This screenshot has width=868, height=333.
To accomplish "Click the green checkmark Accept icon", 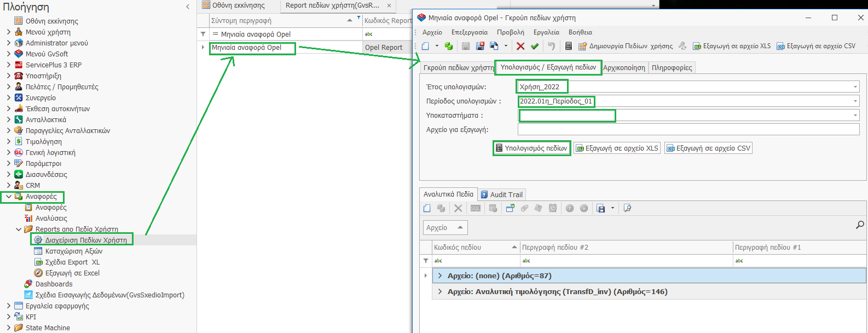I will pos(535,46).
